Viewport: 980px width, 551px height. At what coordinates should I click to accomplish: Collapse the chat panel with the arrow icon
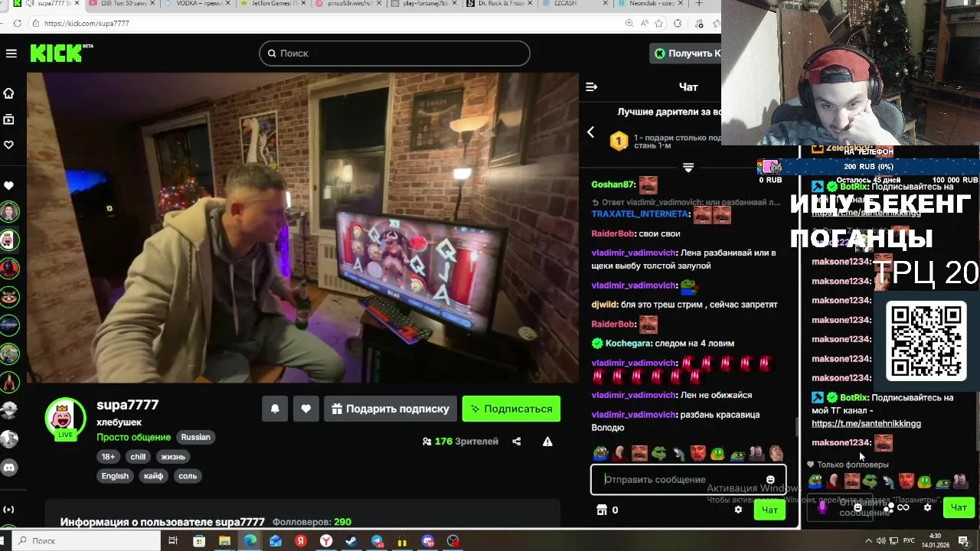pyautogui.click(x=591, y=86)
